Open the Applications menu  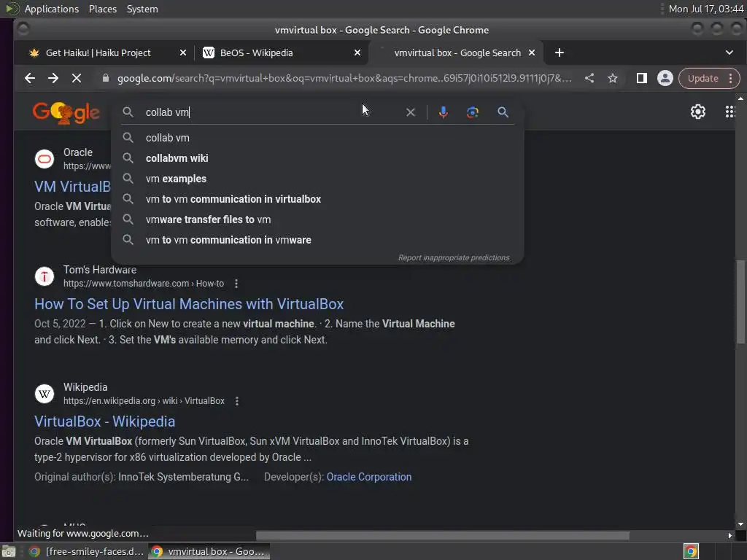[x=52, y=9]
